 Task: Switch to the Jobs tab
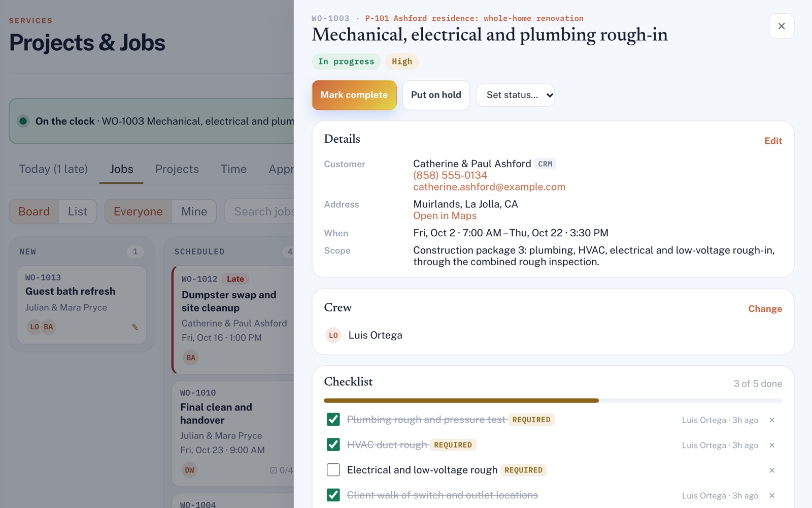pyautogui.click(x=121, y=169)
